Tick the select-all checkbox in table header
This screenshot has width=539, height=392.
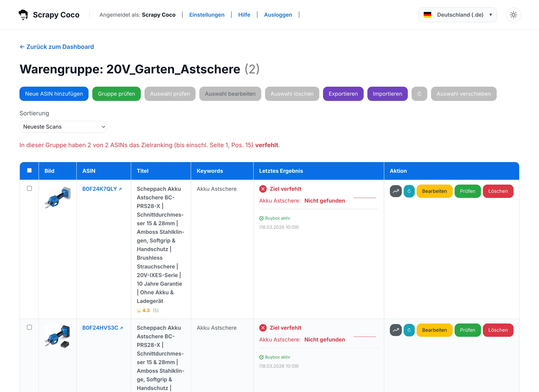tap(29, 170)
